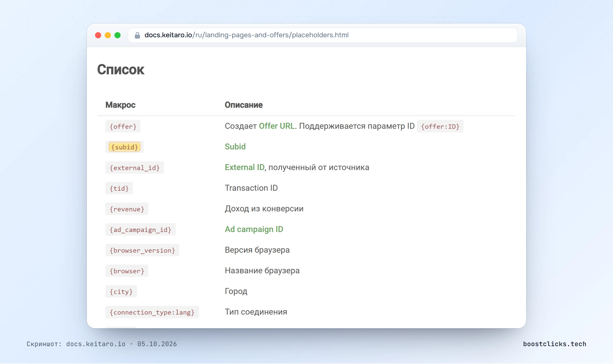Click the Transaction ID description
The width and height of the screenshot is (613, 364).
coord(251,188)
